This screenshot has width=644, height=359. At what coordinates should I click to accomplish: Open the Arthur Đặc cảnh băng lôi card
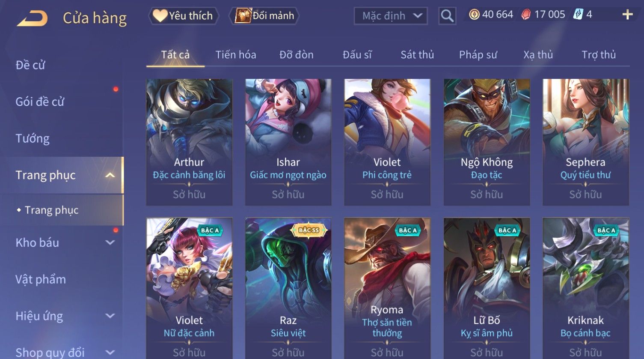point(189,142)
